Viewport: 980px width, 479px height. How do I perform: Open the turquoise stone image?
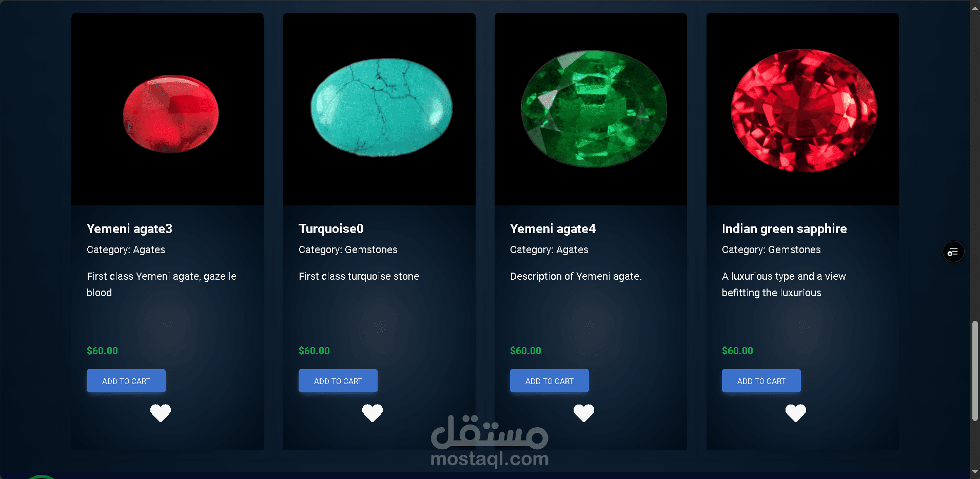tap(379, 109)
